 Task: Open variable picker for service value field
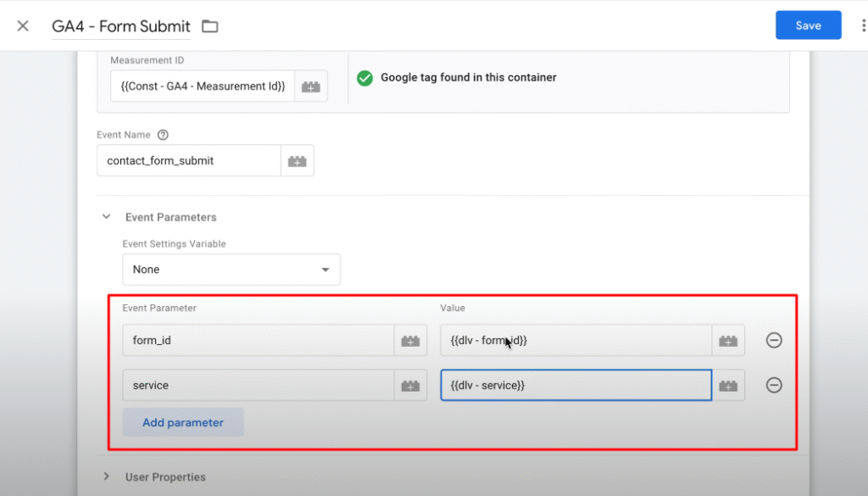pyautogui.click(x=727, y=386)
